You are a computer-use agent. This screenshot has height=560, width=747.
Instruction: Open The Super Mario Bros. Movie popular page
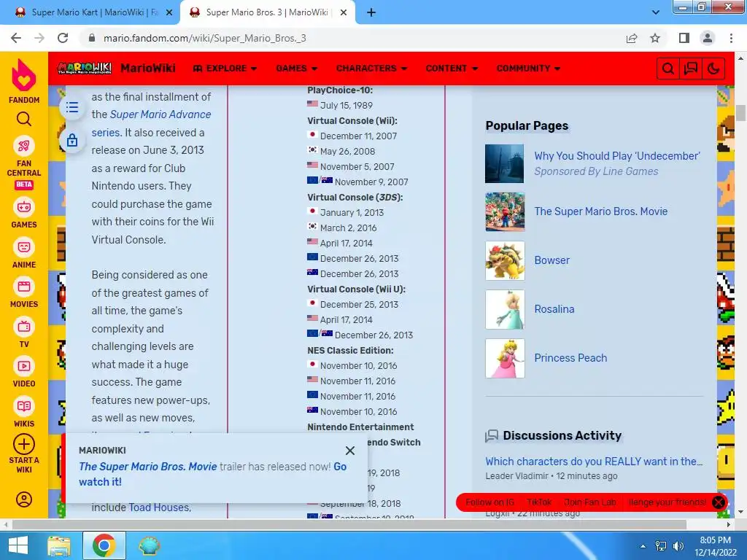(601, 211)
